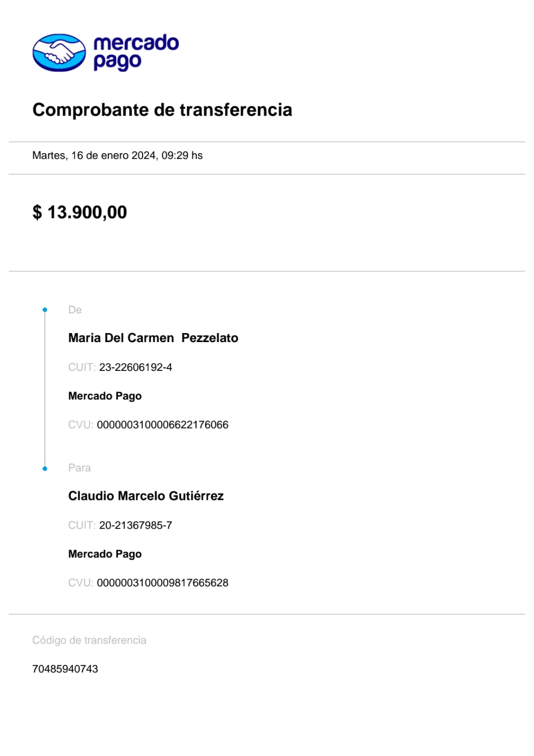Click "Mercado Pago" under the sender's CUIT

(105, 396)
